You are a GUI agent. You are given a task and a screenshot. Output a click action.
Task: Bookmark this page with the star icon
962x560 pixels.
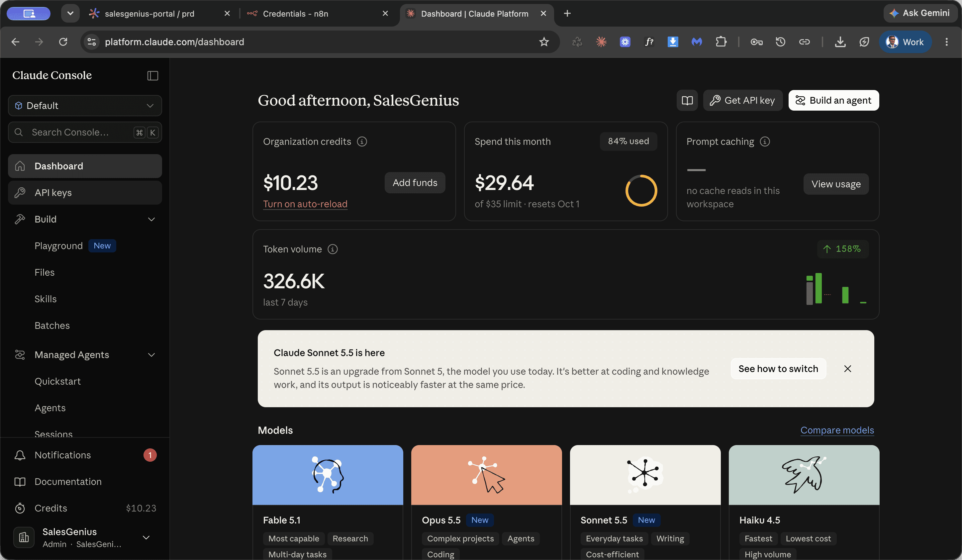click(x=544, y=42)
